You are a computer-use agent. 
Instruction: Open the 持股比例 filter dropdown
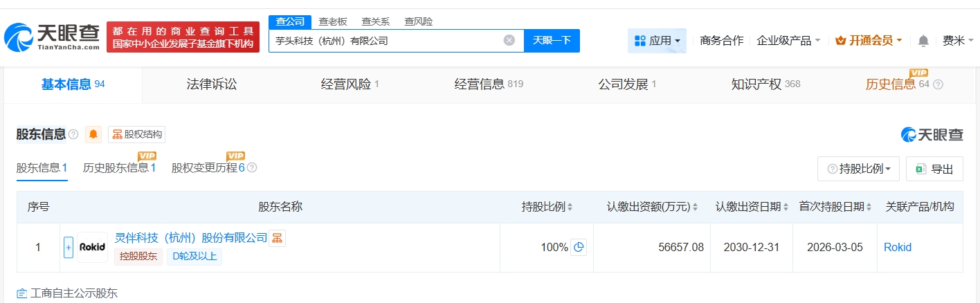tap(858, 169)
